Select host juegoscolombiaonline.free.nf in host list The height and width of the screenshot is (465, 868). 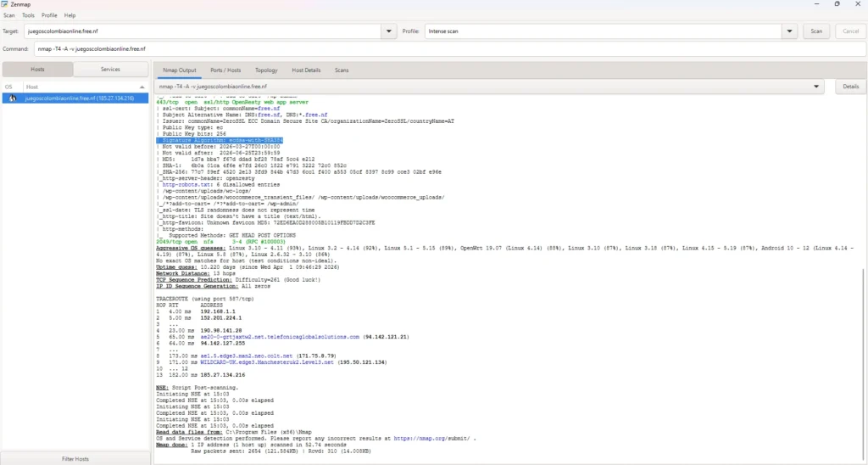tap(75, 98)
